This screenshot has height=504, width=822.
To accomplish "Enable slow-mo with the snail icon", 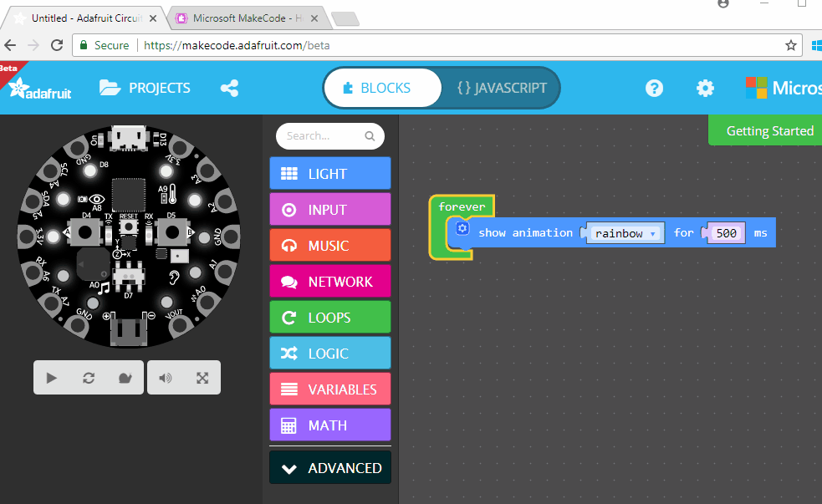I will tap(125, 377).
